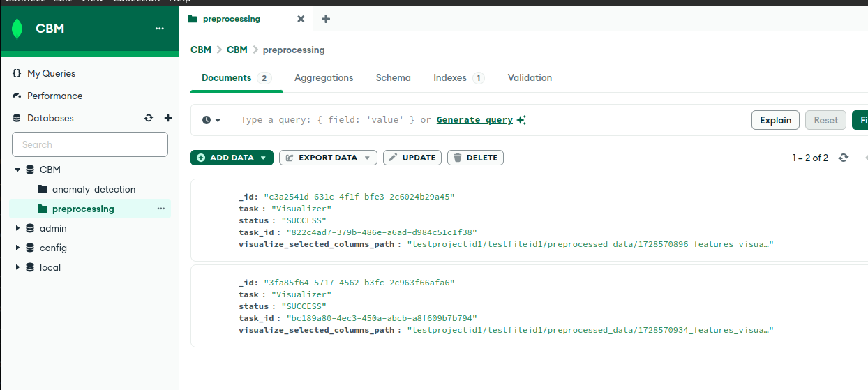Screen dimensions: 868x390
Task: Create a new database with plus icon
Action: click(x=167, y=119)
